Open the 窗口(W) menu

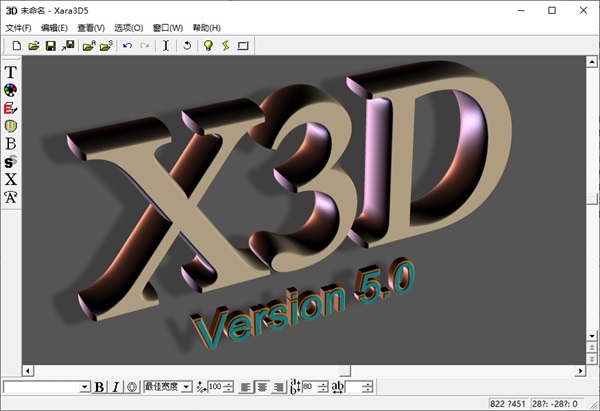(x=168, y=28)
